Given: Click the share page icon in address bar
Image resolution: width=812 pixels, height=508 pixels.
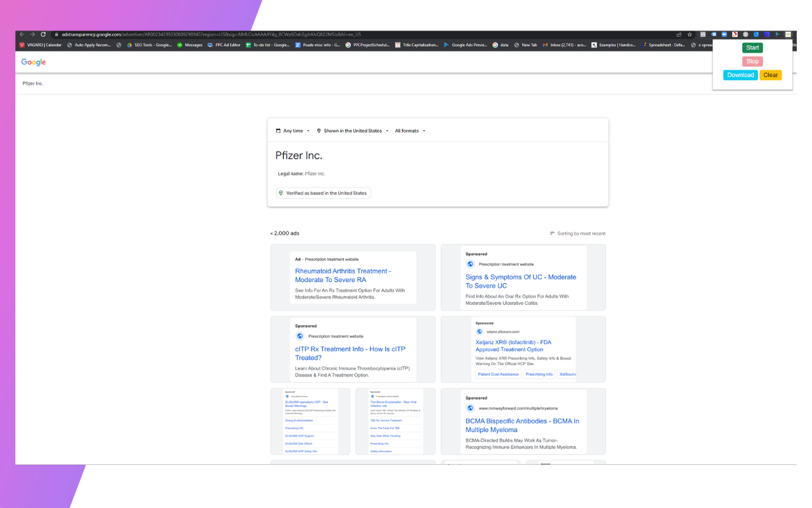Looking at the screenshot, I should click(679, 34).
